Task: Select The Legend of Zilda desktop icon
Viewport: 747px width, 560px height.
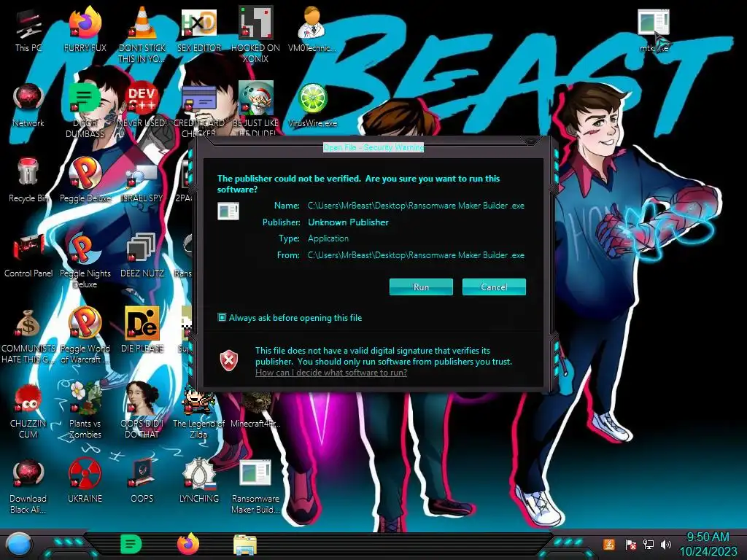Action: tap(198, 411)
